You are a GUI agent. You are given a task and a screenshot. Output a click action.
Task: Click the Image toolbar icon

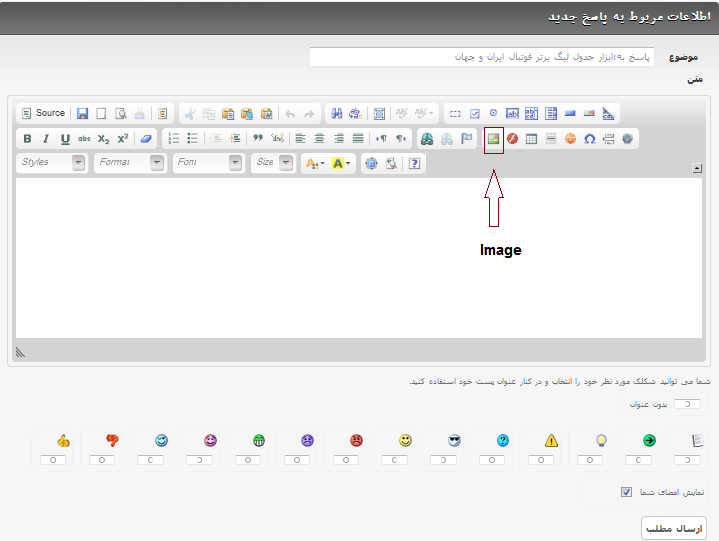click(x=492, y=139)
